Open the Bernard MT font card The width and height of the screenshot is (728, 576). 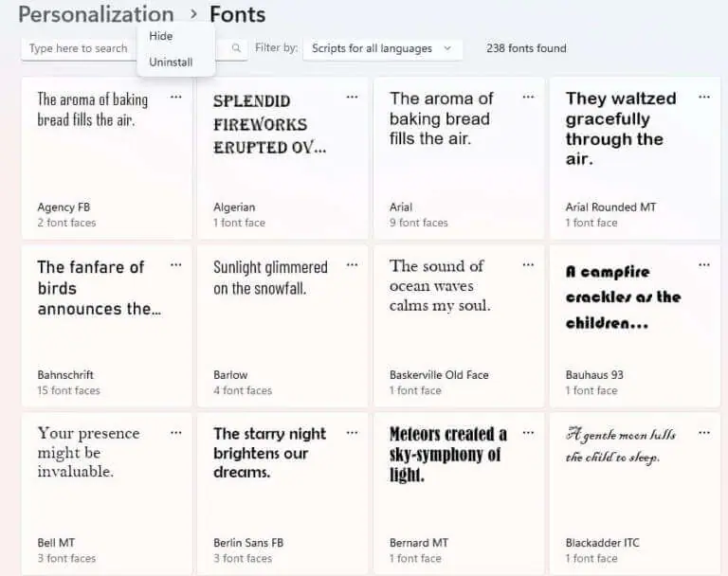pyautogui.click(x=459, y=495)
